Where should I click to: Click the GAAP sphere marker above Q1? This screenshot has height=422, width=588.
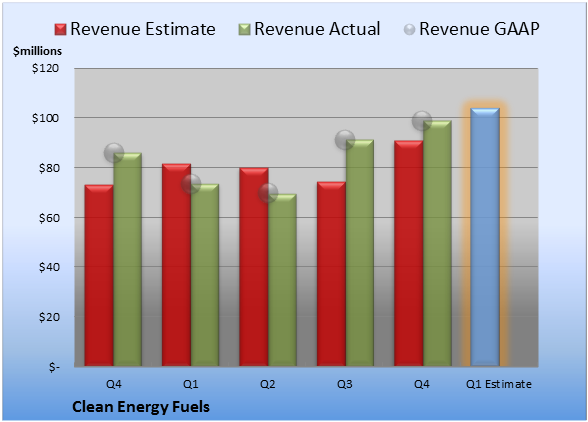[x=191, y=184]
